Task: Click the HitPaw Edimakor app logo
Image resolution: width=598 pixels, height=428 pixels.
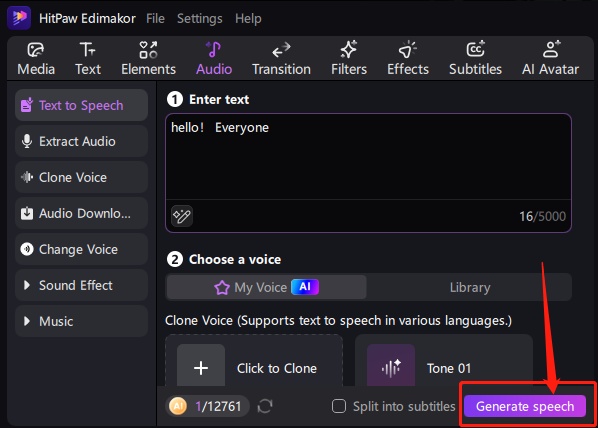Action: click(19, 18)
